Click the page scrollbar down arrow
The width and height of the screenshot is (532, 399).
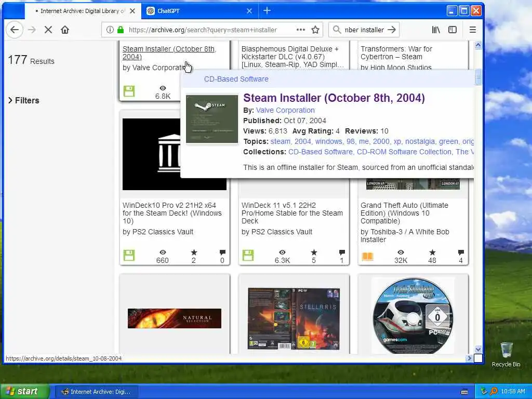(x=478, y=349)
